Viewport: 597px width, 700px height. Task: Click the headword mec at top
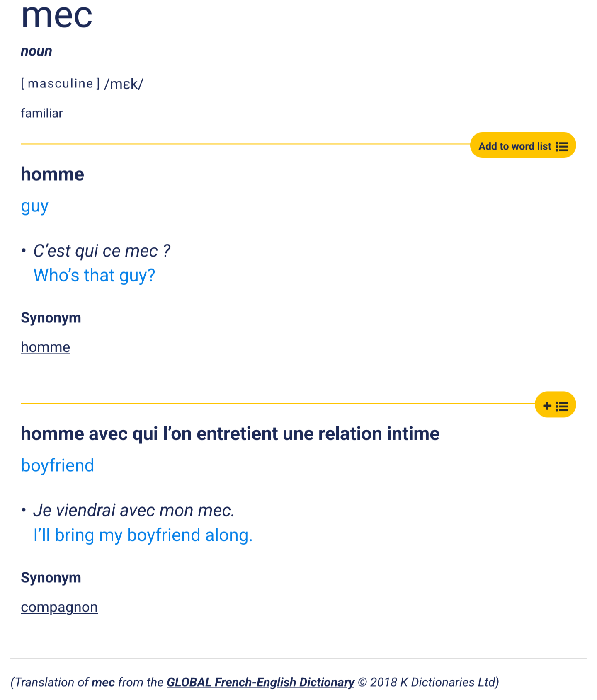pos(57,17)
